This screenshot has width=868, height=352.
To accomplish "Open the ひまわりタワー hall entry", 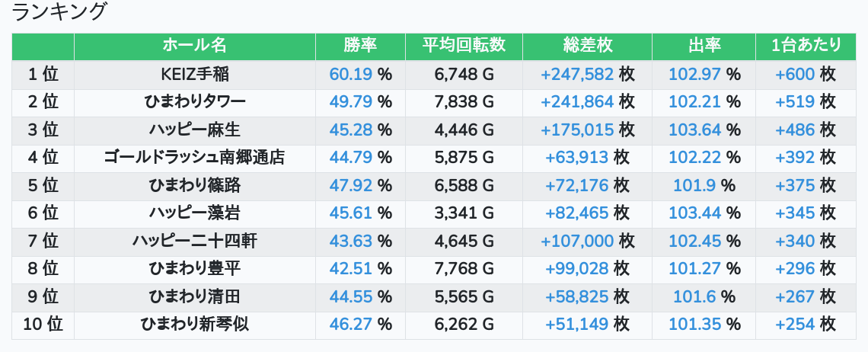I will click(x=194, y=102).
